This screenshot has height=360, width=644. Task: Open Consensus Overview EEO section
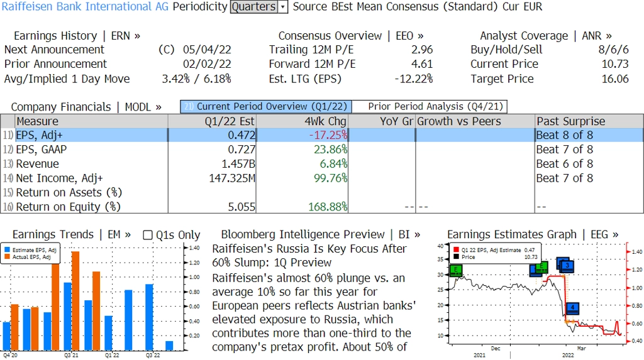tap(351, 36)
